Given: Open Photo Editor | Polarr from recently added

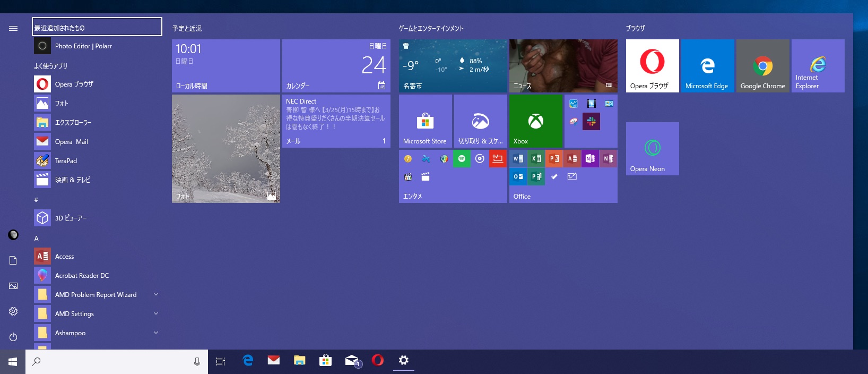Looking at the screenshot, I should [98, 46].
